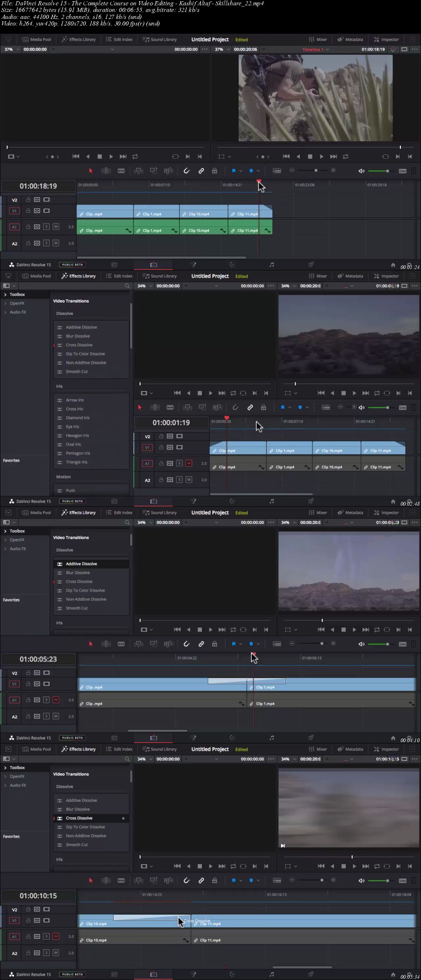Click Edit Index button in second frame
Viewport: 421px width, 980px height.
(x=119, y=276)
